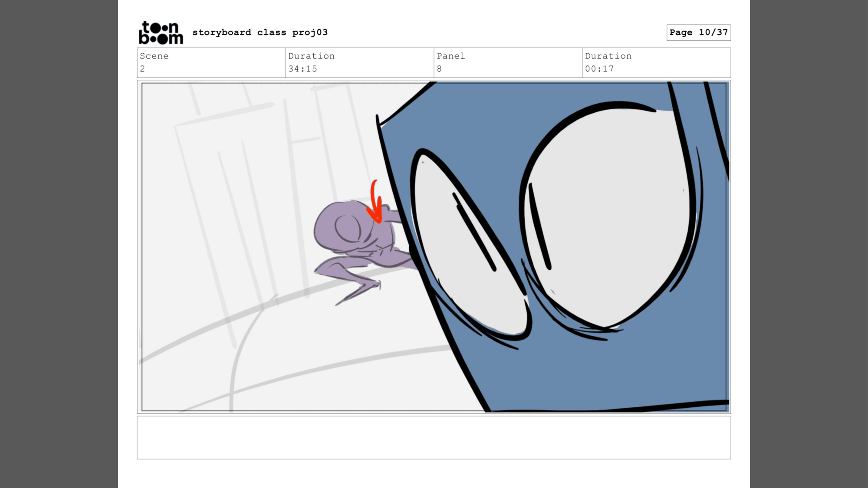The image size is (868, 488).
Task: Click the panel Duration 00:17 value
Action: (x=599, y=69)
